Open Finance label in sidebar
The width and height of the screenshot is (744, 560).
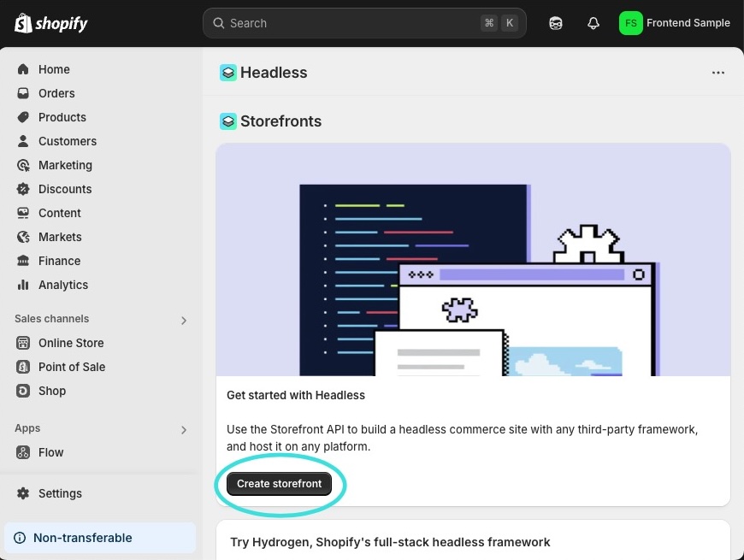tap(59, 261)
